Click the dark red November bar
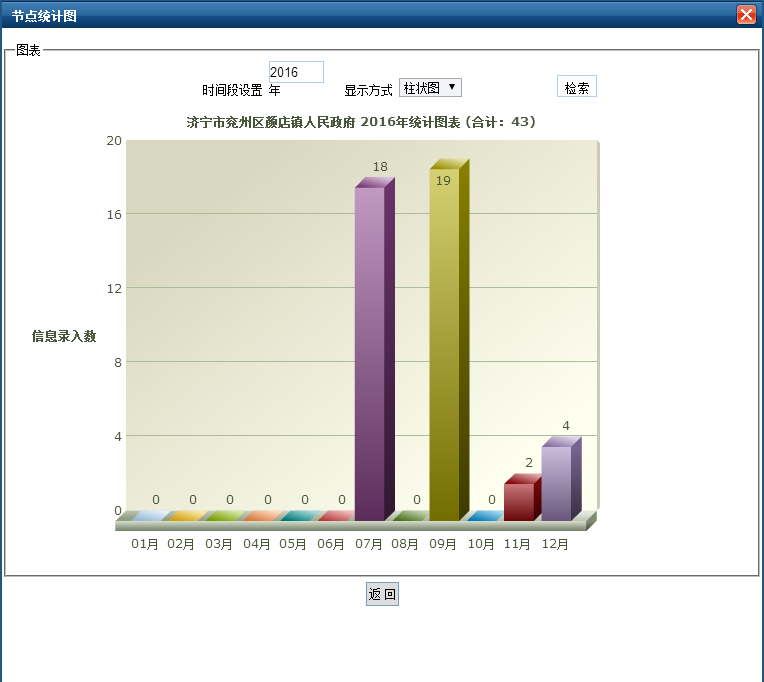 519,501
